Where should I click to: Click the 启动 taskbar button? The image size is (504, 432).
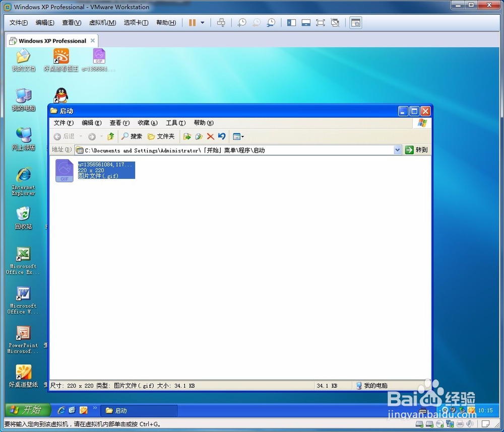point(139,410)
